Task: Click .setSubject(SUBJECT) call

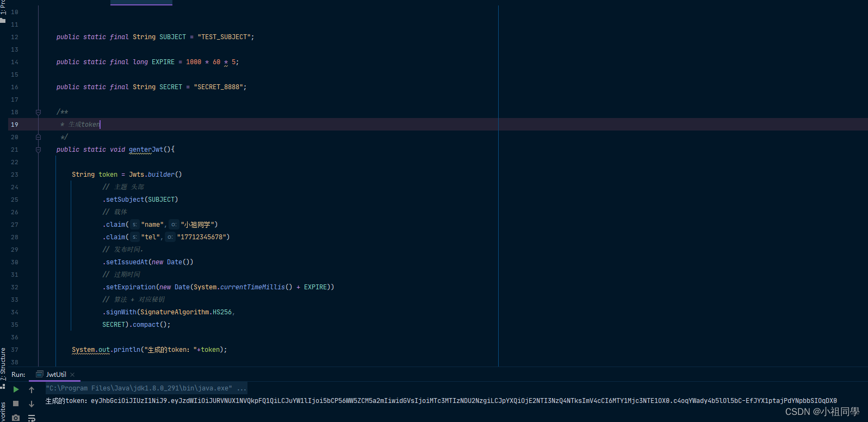Action: (x=140, y=200)
